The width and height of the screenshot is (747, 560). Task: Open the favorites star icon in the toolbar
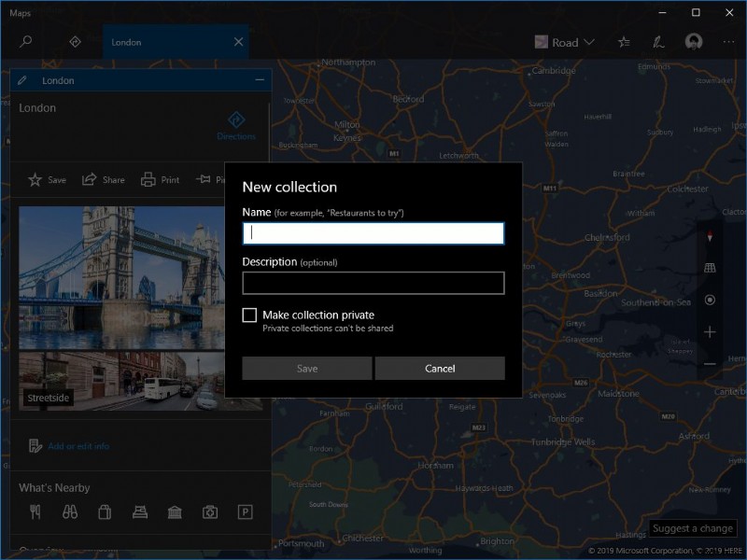point(623,41)
